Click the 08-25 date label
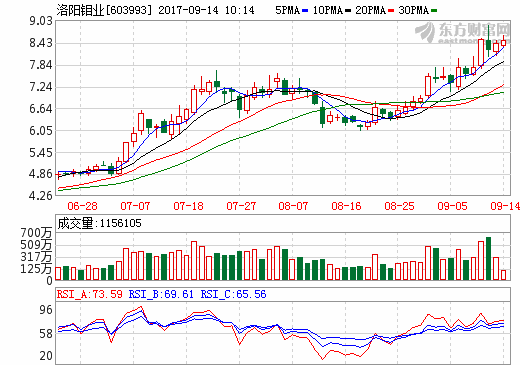This screenshot has width=520, height=365. click(x=399, y=206)
